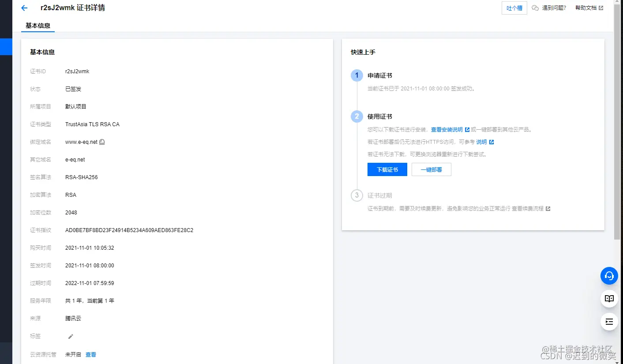Open the floating list menu icon
This screenshot has width=623, height=364.
click(x=609, y=322)
